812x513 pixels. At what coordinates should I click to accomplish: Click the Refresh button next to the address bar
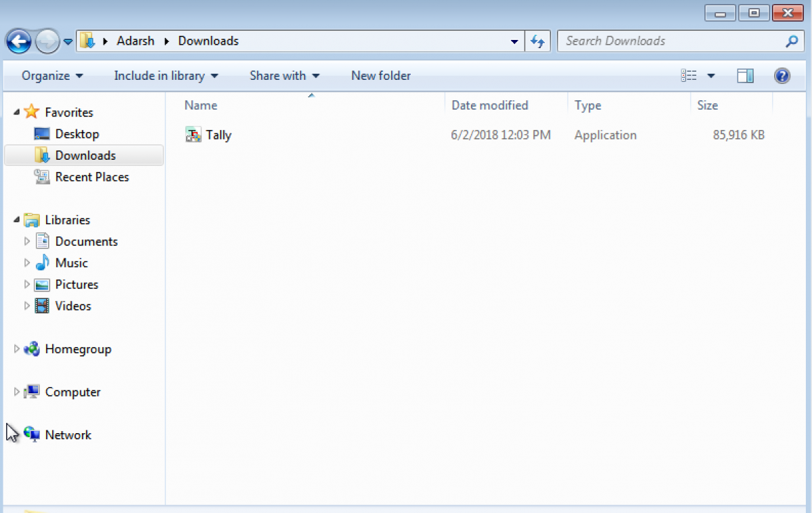click(x=537, y=41)
